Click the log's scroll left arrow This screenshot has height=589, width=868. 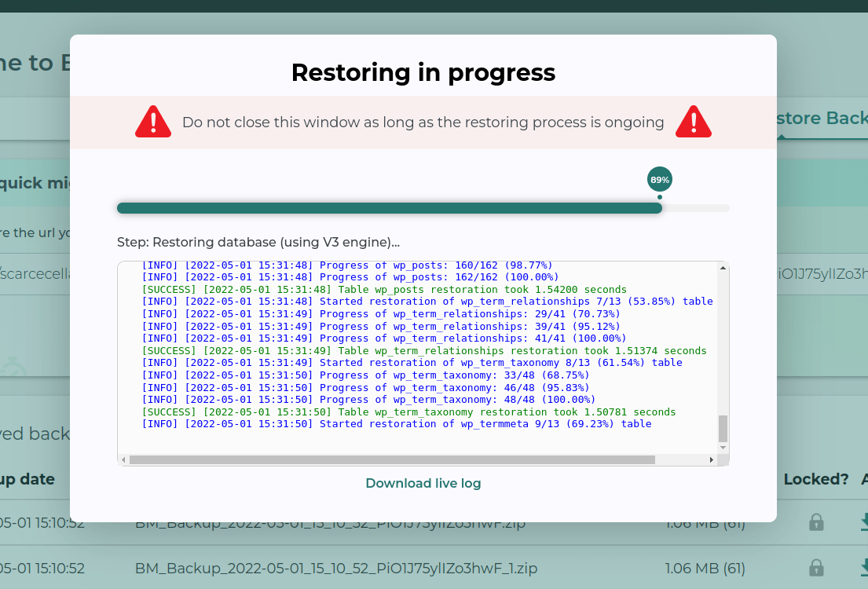[x=123, y=460]
